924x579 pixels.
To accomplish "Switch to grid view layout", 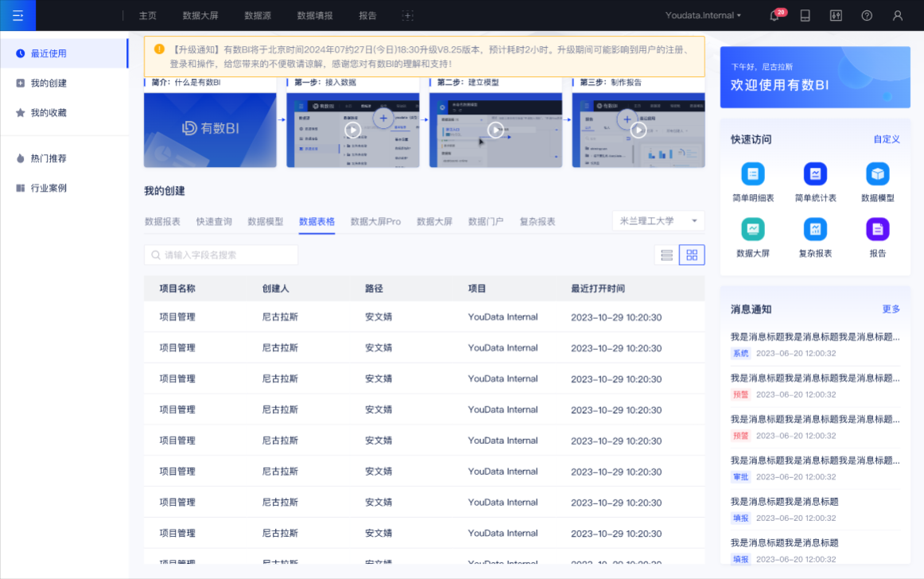I will (692, 255).
